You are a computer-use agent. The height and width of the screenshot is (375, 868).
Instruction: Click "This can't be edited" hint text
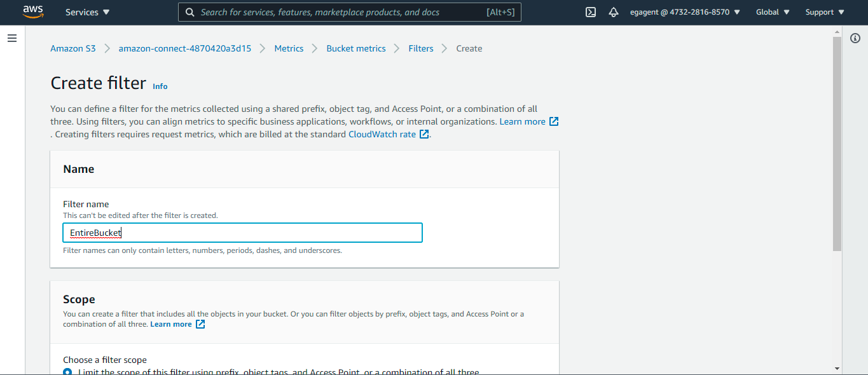[x=141, y=215]
